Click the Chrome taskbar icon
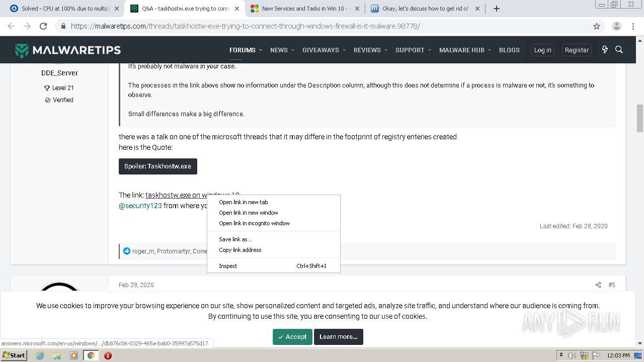This screenshot has height=362, width=644. coord(91,355)
